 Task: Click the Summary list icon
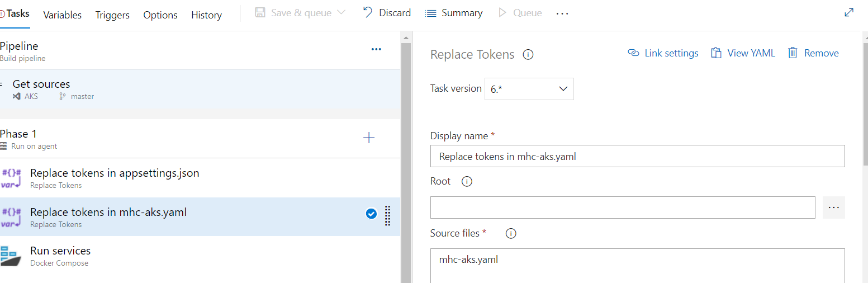[430, 13]
